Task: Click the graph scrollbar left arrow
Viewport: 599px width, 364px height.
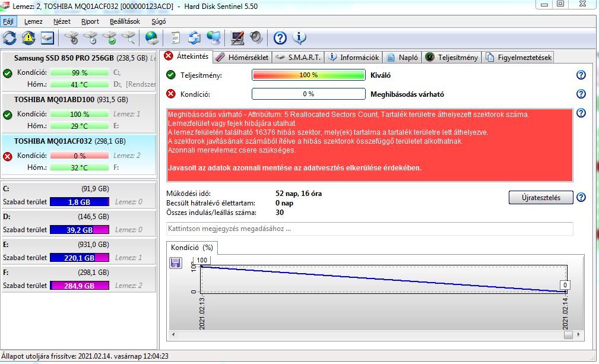Action: pyautogui.click(x=173, y=334)
